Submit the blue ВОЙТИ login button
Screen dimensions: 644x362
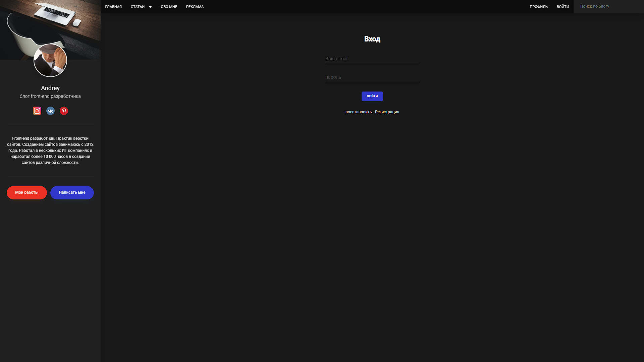372,96
